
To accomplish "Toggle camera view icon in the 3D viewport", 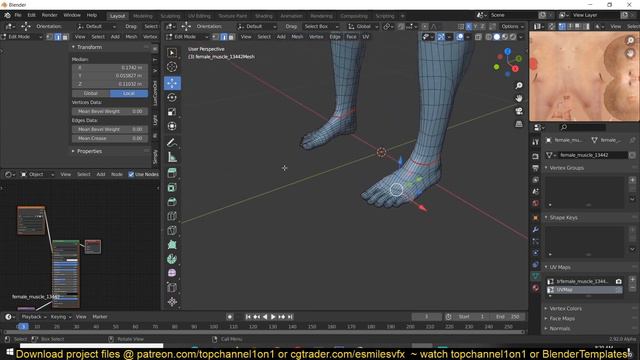I will pyautogui.click(x=519, y=111).
